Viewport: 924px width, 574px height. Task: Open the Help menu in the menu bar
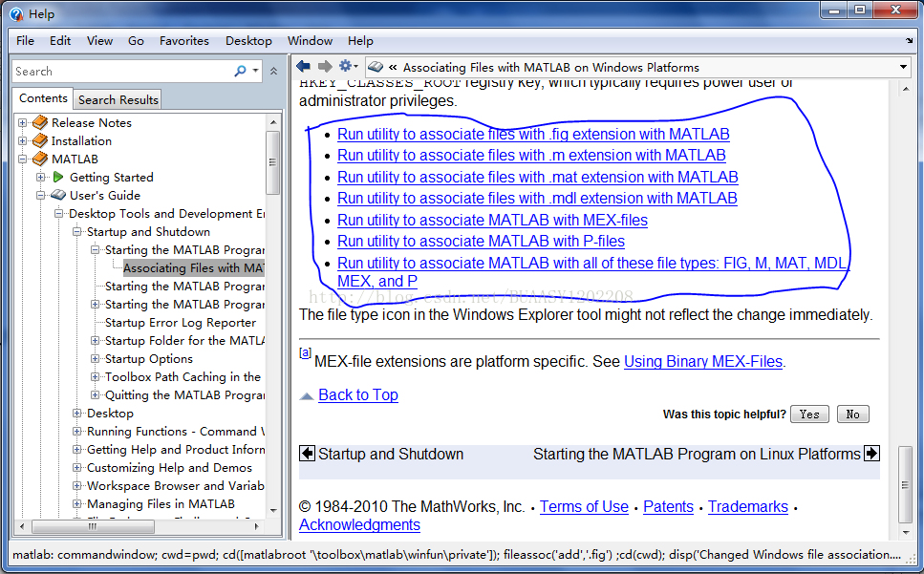[x=360, y=41]
